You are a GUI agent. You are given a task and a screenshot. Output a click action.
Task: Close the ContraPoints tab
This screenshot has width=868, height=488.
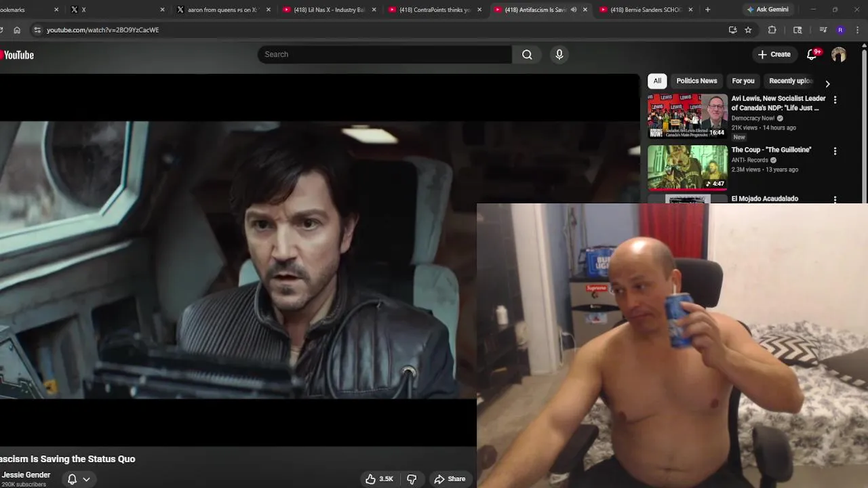(479, 9)
